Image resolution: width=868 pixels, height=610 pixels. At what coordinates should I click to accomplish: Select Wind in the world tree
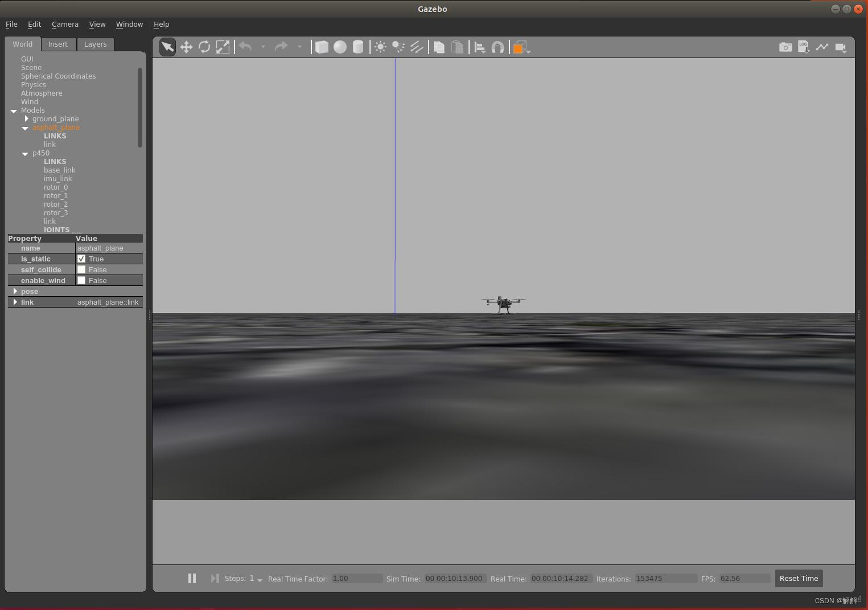[30, 101]
